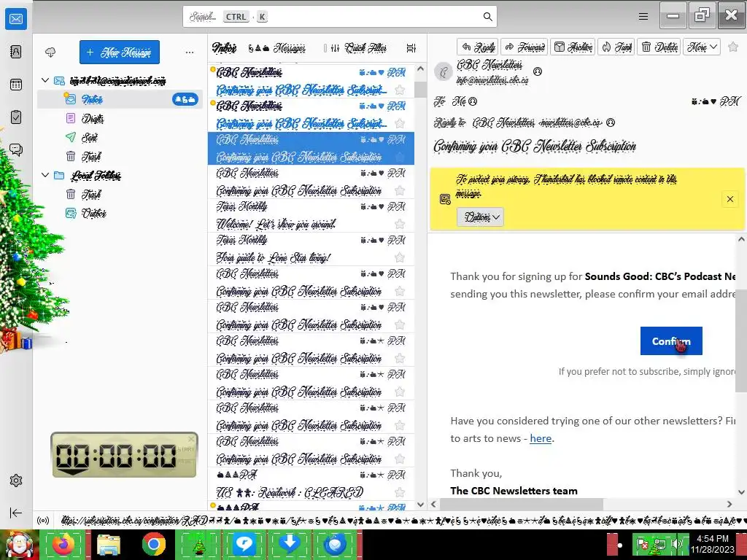747x560 pixels.
Task: Select the account's Trash folder
Action: 120,156
